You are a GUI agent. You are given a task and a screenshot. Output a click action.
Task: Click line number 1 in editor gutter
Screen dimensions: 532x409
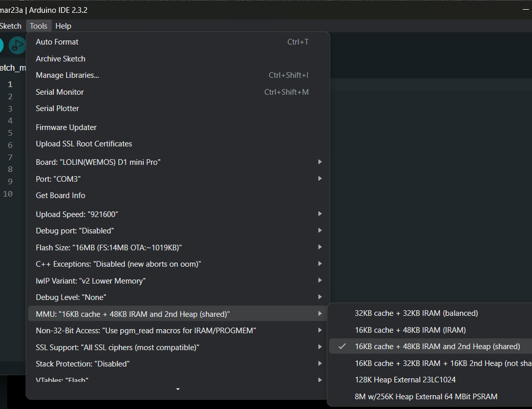(10, 84)
